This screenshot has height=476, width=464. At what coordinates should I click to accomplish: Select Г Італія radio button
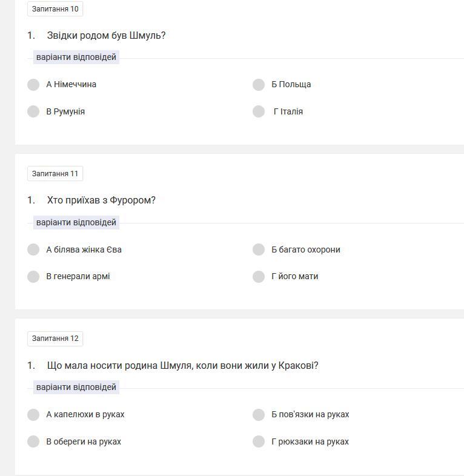pyautogui.click(x=259, y=111)
